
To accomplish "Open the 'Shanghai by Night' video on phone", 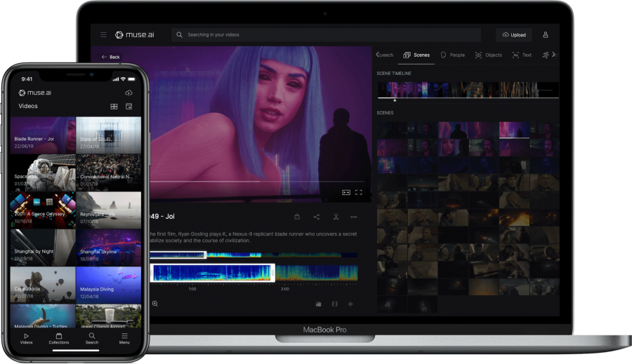I will click(43, 248).
